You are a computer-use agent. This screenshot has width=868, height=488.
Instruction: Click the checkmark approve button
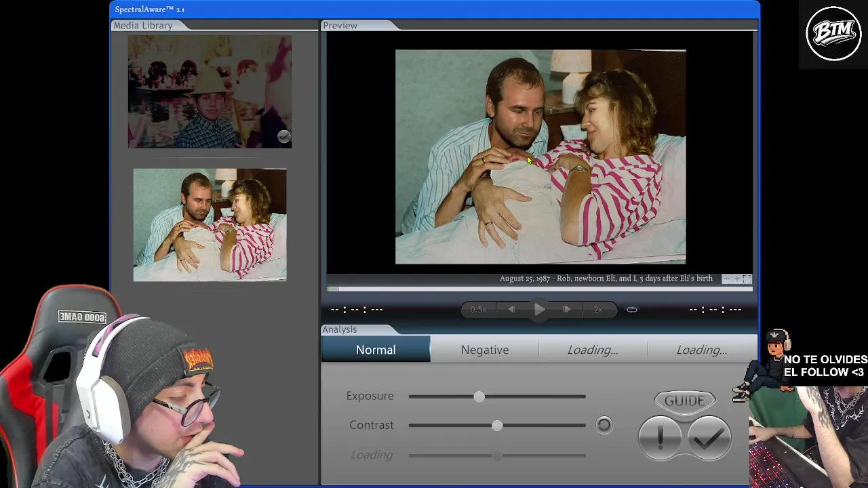click(x=709, y=439)
